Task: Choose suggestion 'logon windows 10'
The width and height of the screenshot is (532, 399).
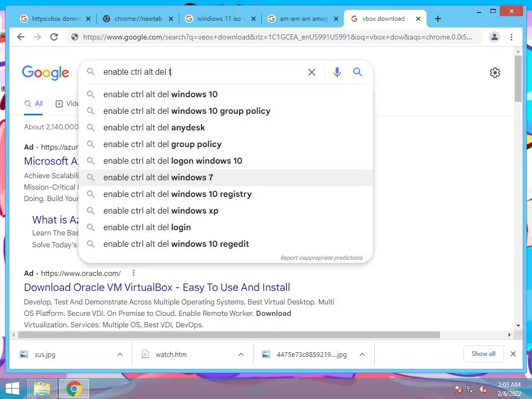Action: coord(225,161)
